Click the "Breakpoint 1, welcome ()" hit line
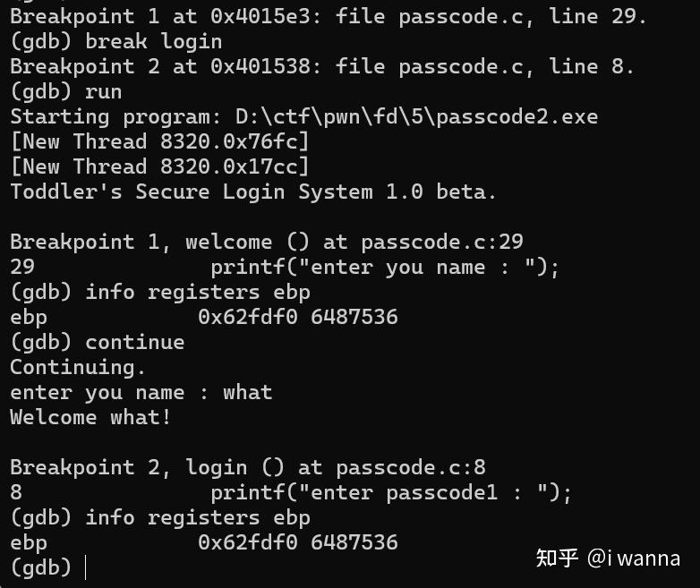Image resolution: width=700 pixels, height=588 pixels. tap(266, 242)
